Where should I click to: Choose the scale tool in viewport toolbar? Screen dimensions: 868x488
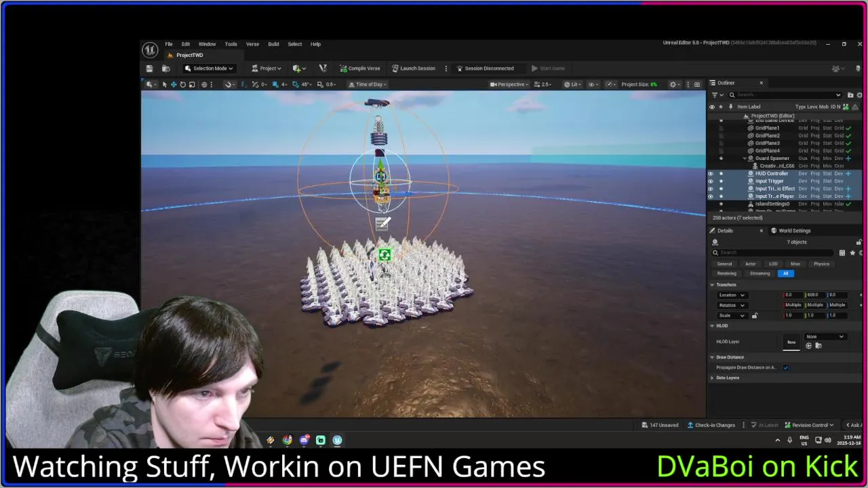coord(192,85)
